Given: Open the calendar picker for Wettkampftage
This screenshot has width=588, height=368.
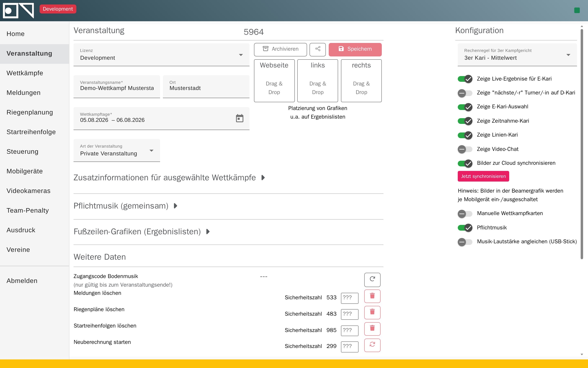Looking at the screenshot, I should pyautogui.click(x=239, y=119).
